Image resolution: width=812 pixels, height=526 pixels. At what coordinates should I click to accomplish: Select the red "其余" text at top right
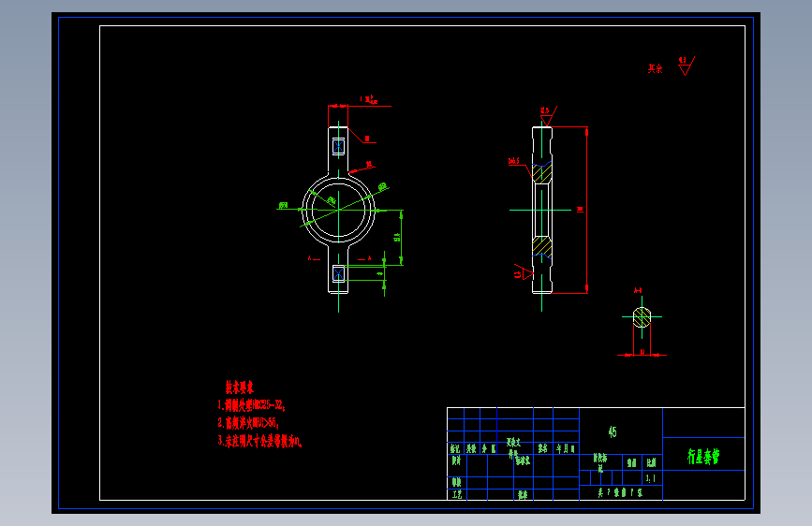point(655,68)
